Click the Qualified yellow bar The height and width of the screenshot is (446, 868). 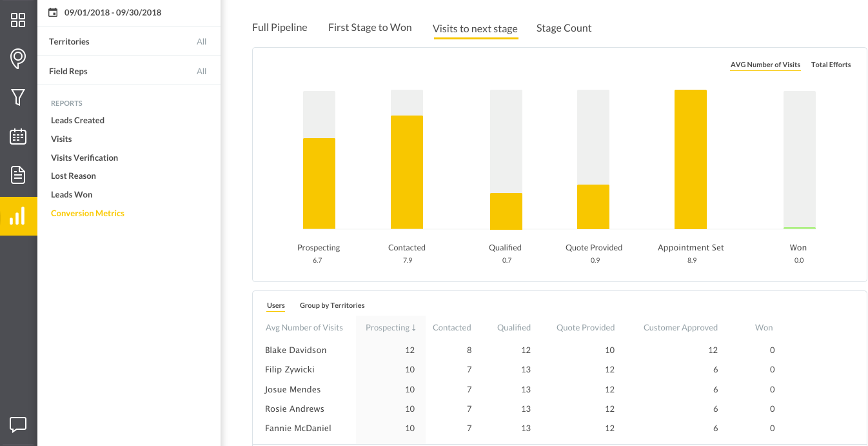(x=506, y=211)
